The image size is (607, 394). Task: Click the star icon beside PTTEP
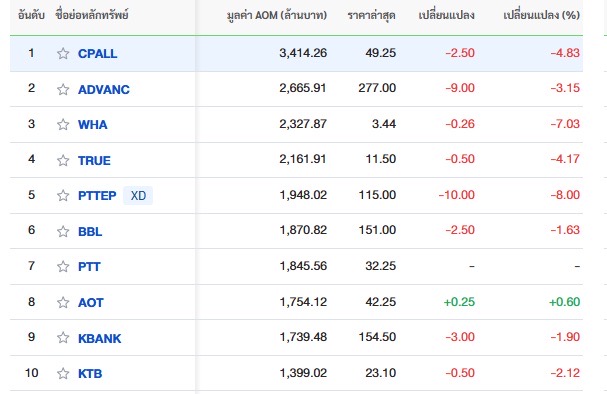(x=63, y=195)
